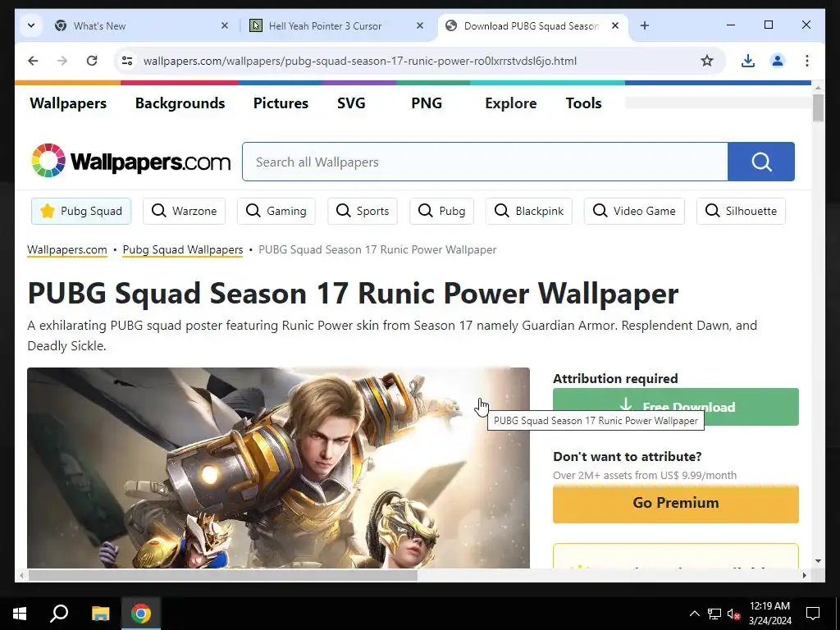Image resolution: width=840 pixels, height=630 pixels.
Task: Open the Backgrounds menu
Action: pyautogui.click(x=180, y=103)
